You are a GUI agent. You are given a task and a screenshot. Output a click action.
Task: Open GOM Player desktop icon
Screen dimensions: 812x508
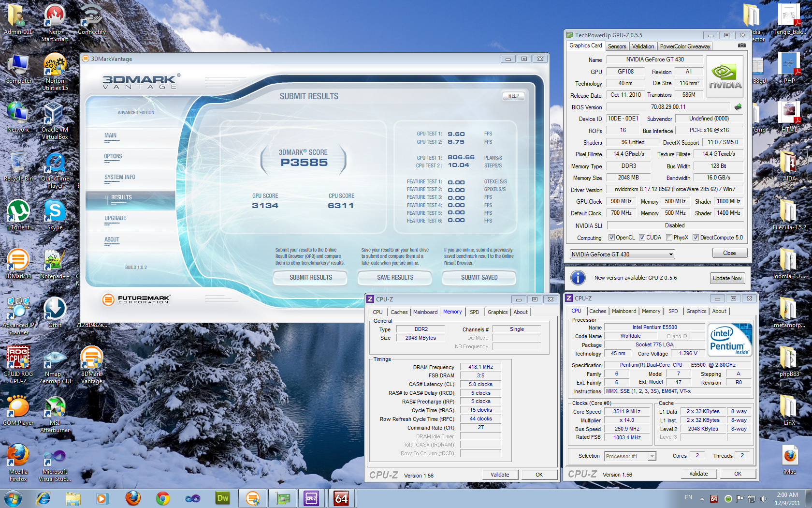(18, 410)
